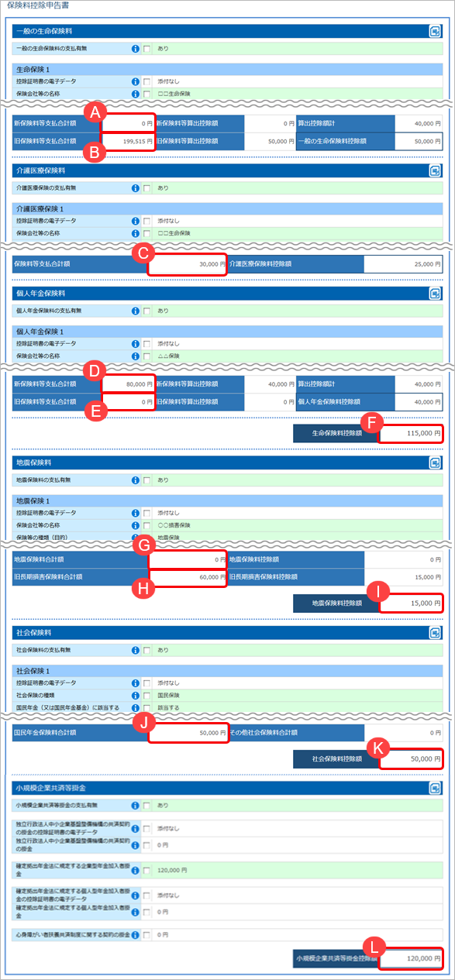This screenshot has width=455, height=980.
Task: Select the 生命保険料控除額 total showing 115,000 円
Action: [x=412, y=433]
